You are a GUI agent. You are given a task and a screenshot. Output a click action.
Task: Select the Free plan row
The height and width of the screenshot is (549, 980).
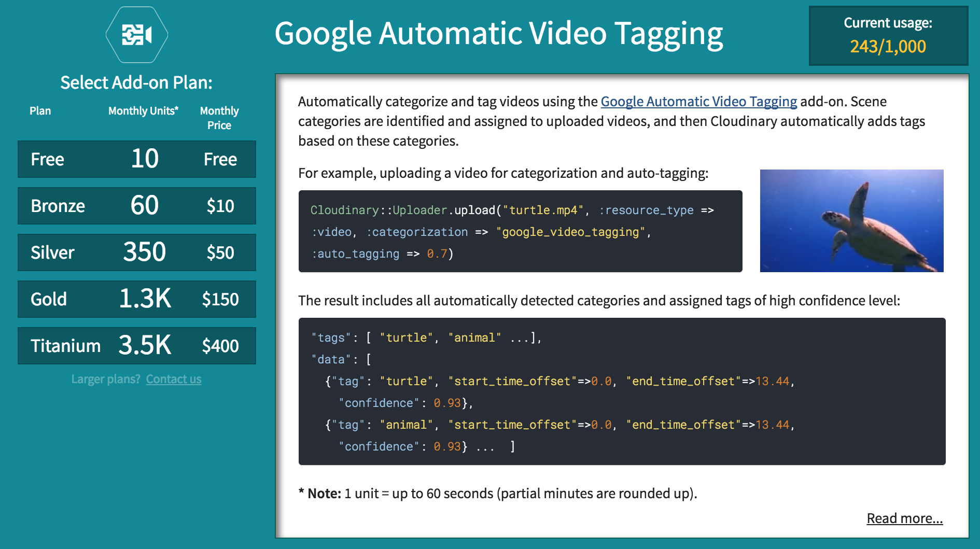[x=137, y=159]
